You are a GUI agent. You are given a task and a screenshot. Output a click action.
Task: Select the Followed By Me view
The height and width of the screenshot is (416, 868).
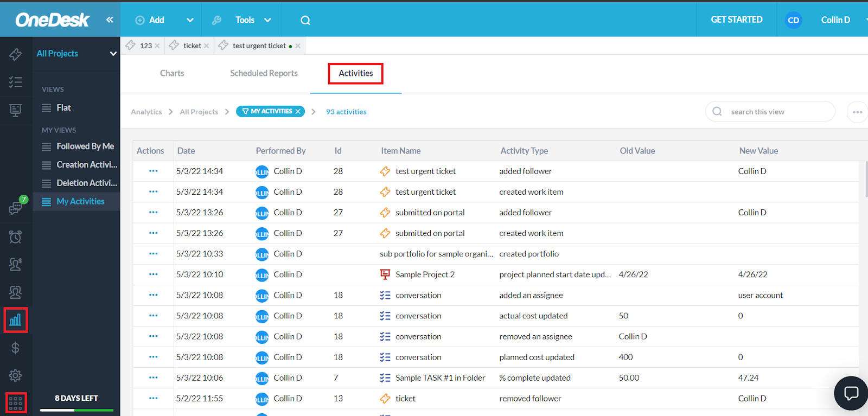79,146
